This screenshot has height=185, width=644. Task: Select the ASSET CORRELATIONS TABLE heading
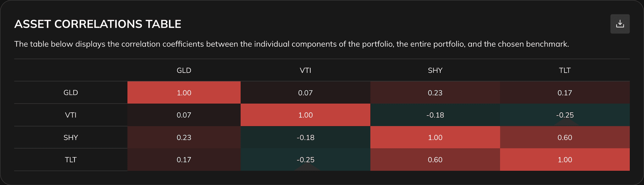tap(98, 24)
